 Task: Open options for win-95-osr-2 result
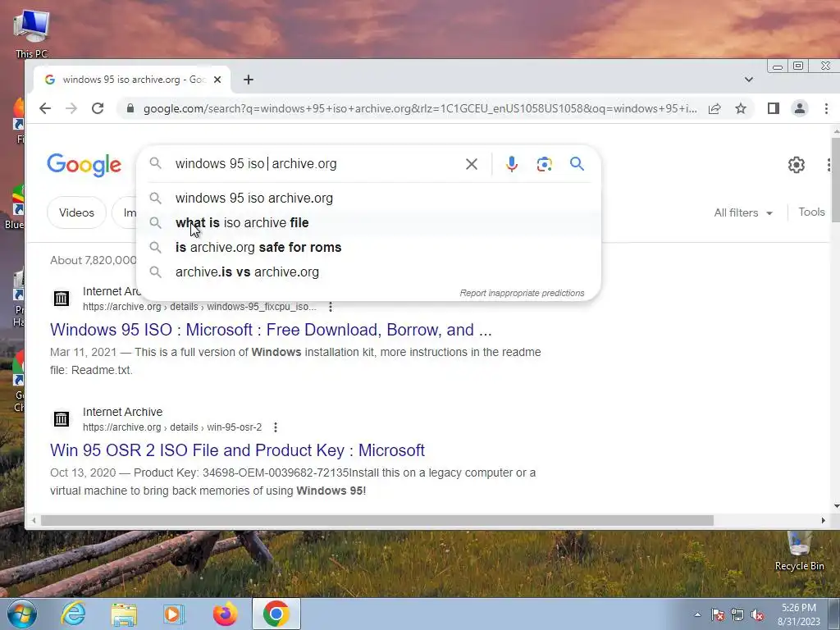coord(276,427)
